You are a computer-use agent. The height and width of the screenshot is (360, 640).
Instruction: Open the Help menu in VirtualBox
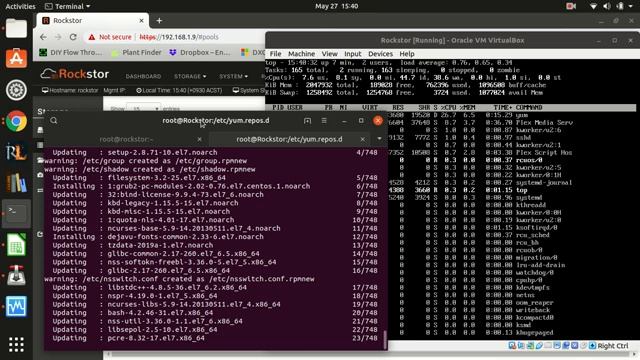click(407, 54)
